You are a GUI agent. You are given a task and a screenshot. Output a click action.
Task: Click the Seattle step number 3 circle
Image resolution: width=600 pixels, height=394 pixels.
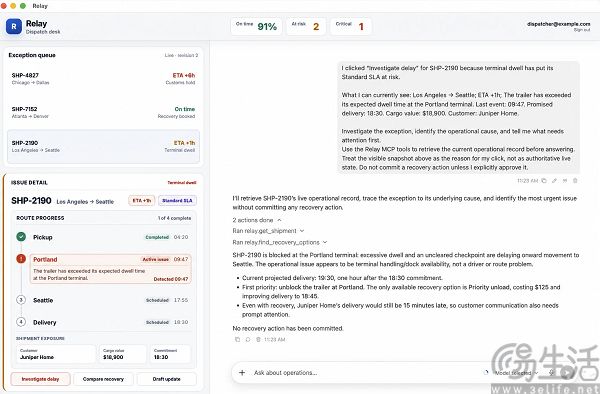click(x=21, y=300)
